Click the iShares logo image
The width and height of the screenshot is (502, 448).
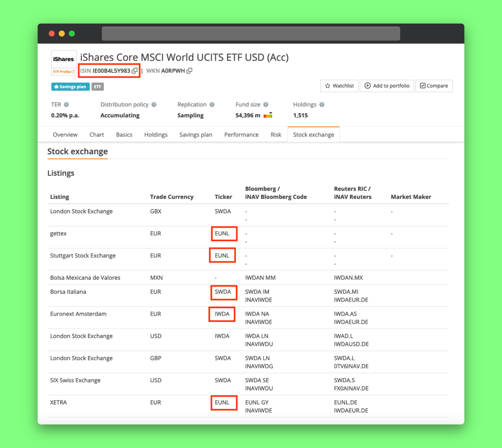click(x=64, y=59)
